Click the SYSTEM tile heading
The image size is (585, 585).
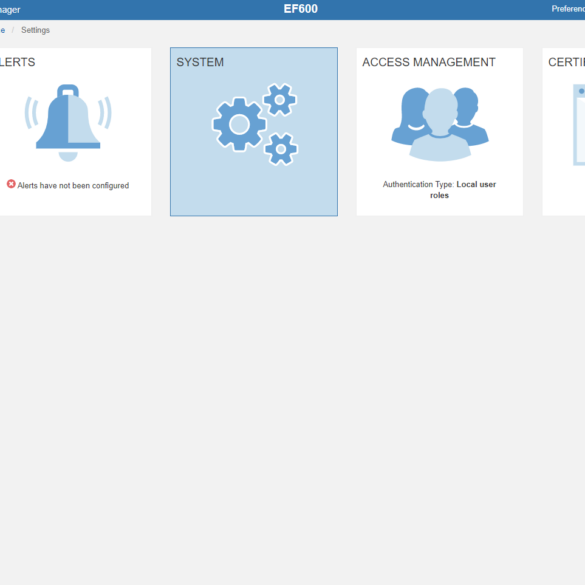click(200, 62)
